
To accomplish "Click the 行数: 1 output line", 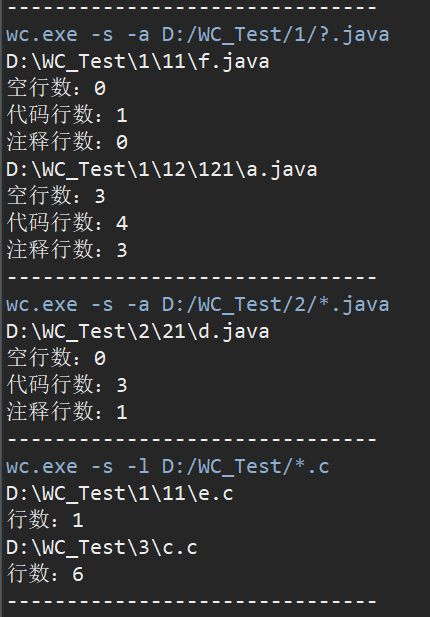I will 45,520.
